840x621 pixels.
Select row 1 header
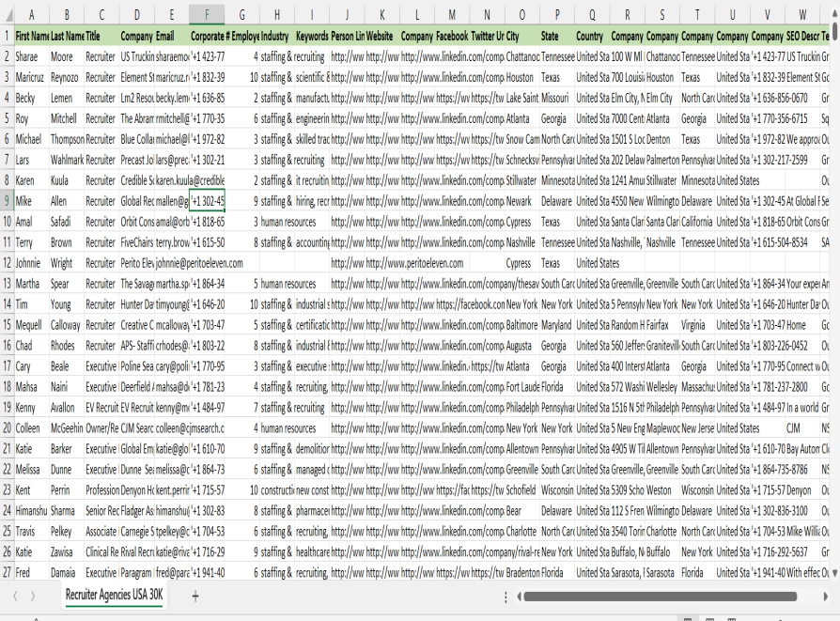tap(7, 36)
